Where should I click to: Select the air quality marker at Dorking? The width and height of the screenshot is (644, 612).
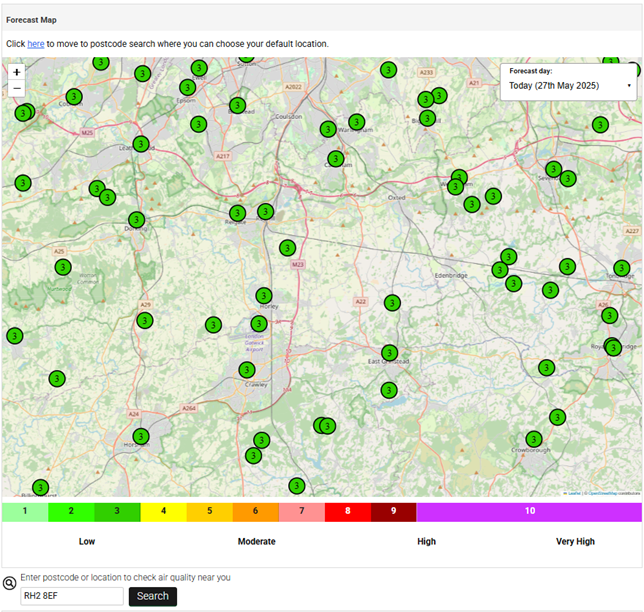click(x=137, y=220)
